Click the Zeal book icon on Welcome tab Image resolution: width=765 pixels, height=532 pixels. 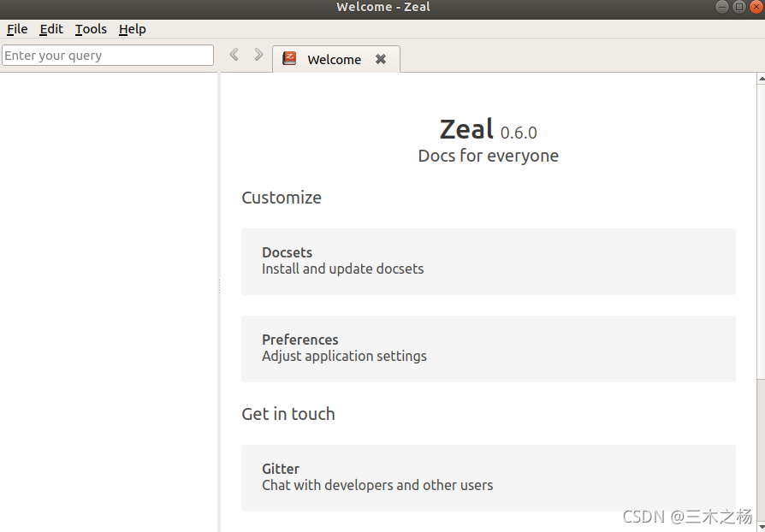(289, 58)
